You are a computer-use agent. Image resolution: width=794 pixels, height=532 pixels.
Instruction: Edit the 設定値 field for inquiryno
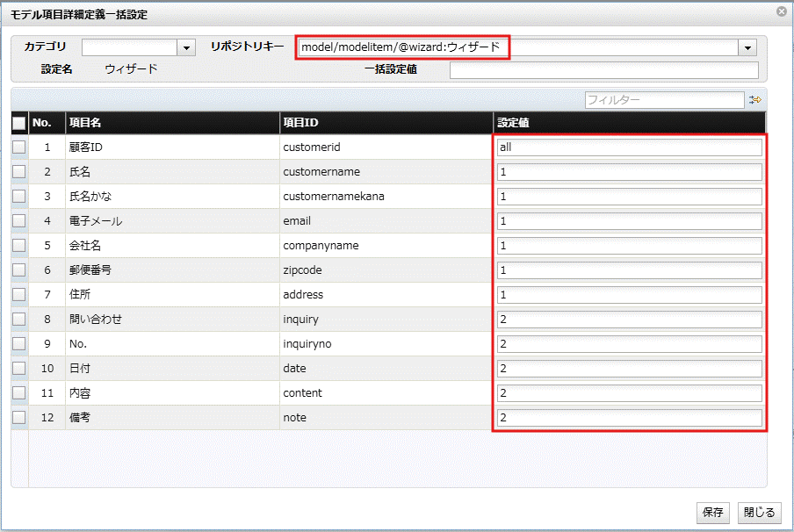click(x=630, y=344)
